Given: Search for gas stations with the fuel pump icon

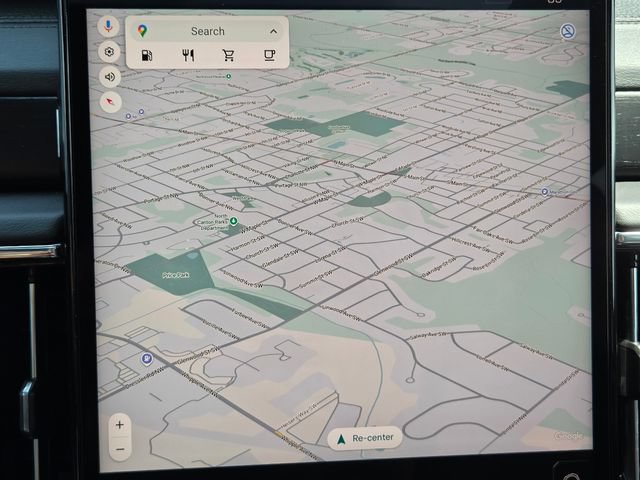Looking at the screenshot, I should 147,55.
